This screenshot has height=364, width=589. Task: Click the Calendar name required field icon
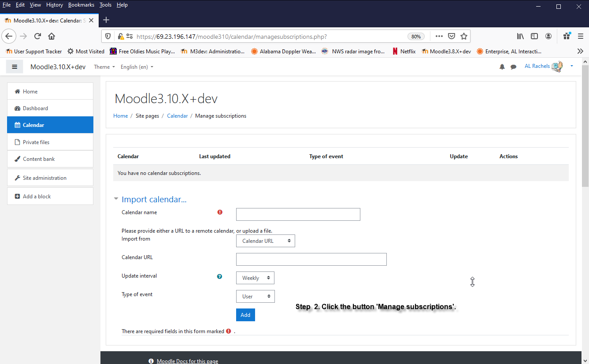click(220, 212)
